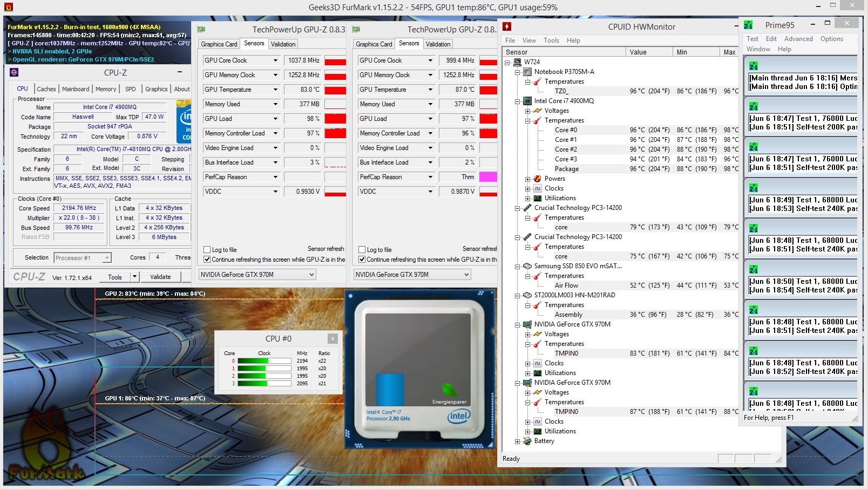Click the Temperatures thermometer icon under Notebook P370SM-A
The width and height of the screenshot is (868, 490).
pos(538,81)
